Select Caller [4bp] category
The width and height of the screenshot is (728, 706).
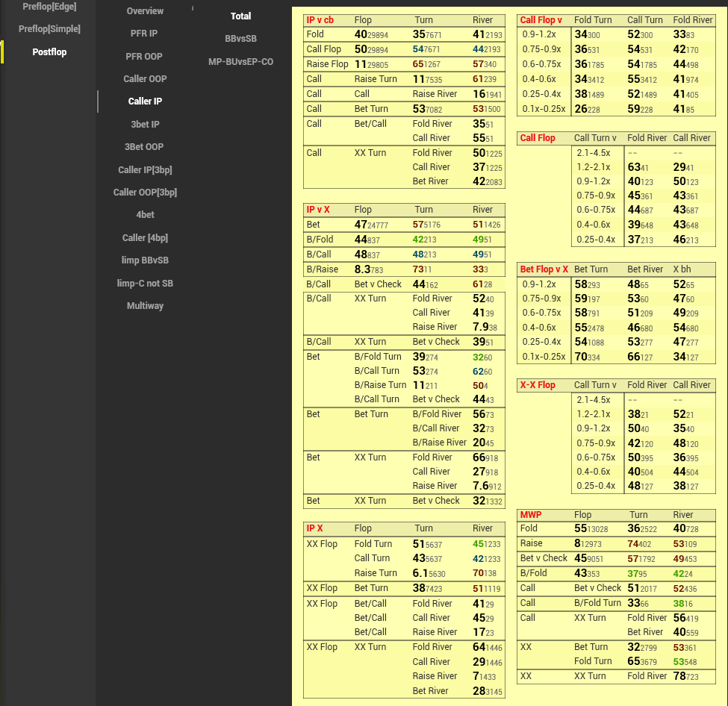tap(145, 238)
